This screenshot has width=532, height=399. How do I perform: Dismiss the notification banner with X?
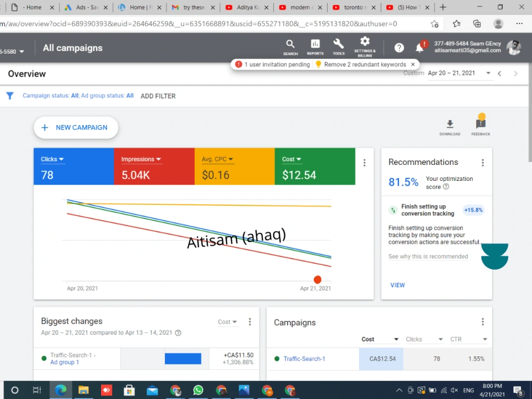pyautogui.click(x=413, y=64)
